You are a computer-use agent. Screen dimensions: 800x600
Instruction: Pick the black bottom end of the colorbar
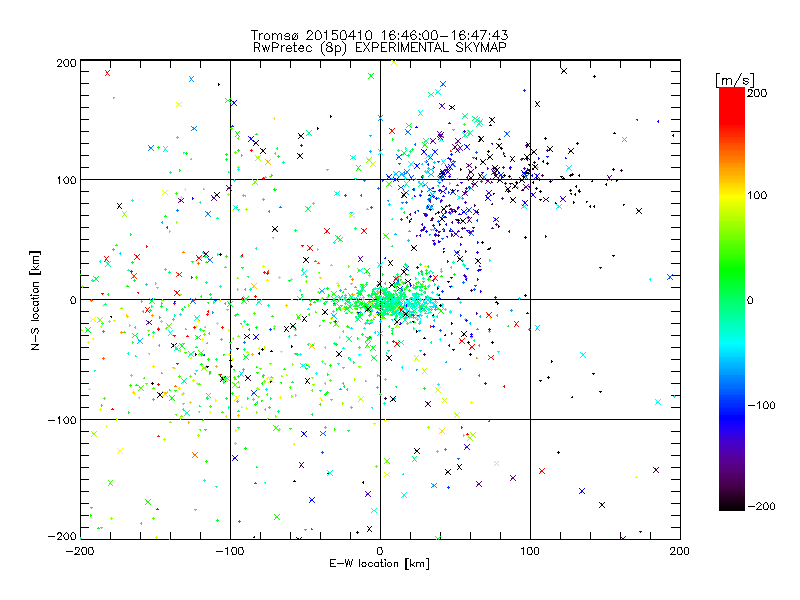point(732,506)
